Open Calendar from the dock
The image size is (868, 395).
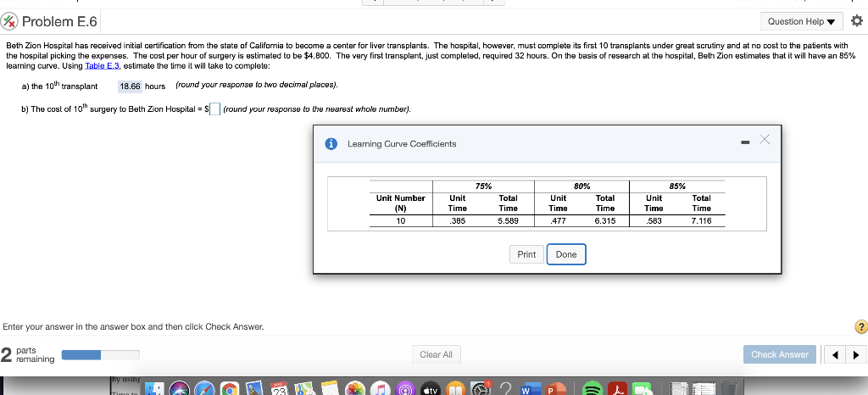click(x=280, y=388)
